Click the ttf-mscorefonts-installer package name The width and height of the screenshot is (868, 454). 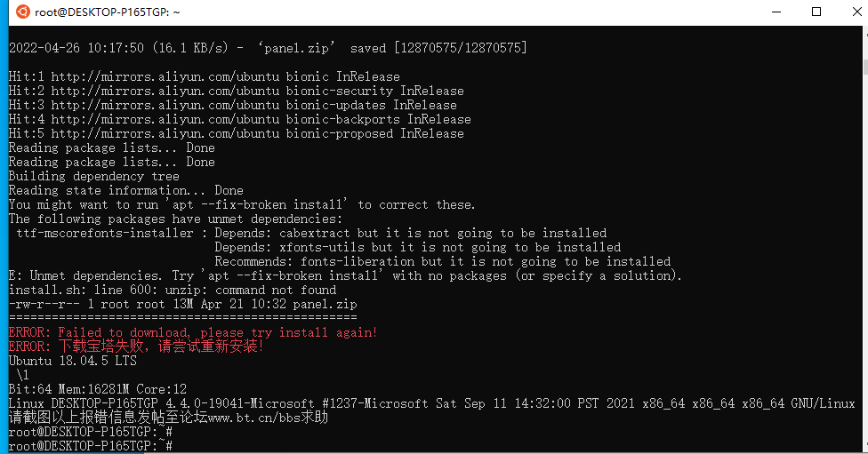pos(105,234)
